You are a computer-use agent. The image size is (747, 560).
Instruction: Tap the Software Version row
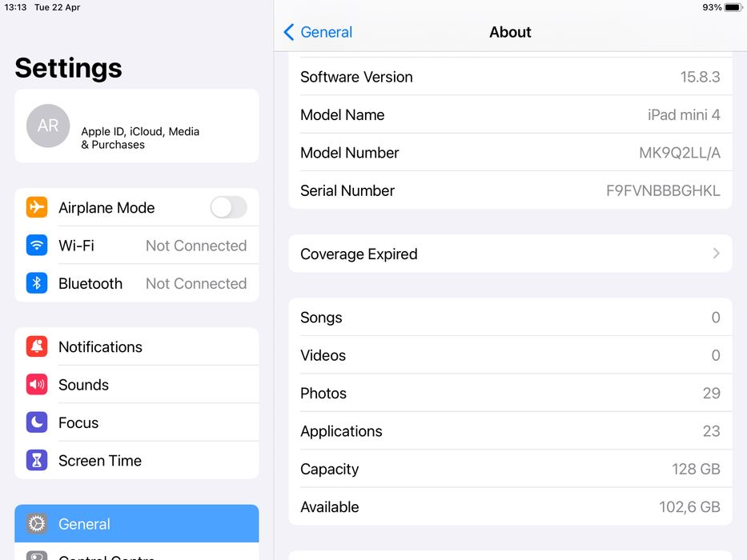pos(510,77)
